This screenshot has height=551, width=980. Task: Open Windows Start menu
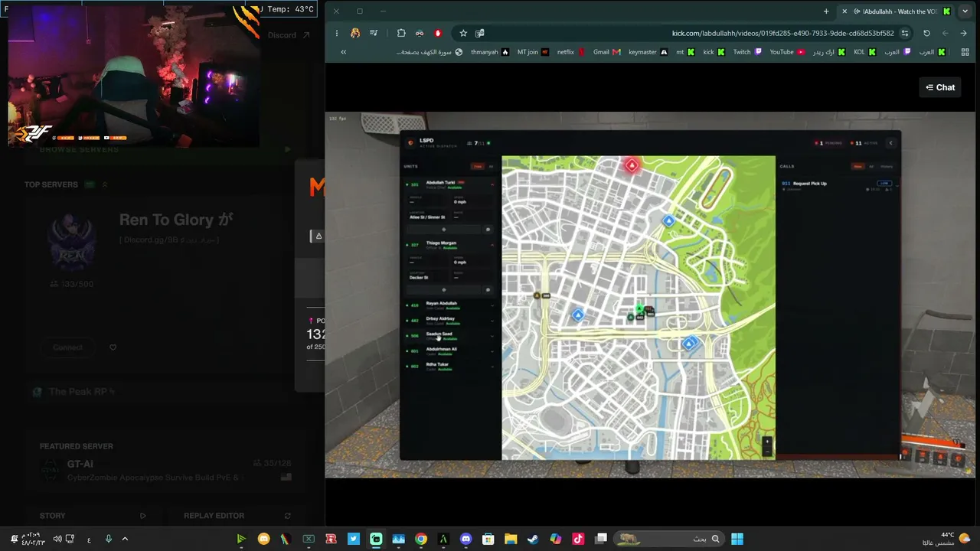(x=737, y=539)
